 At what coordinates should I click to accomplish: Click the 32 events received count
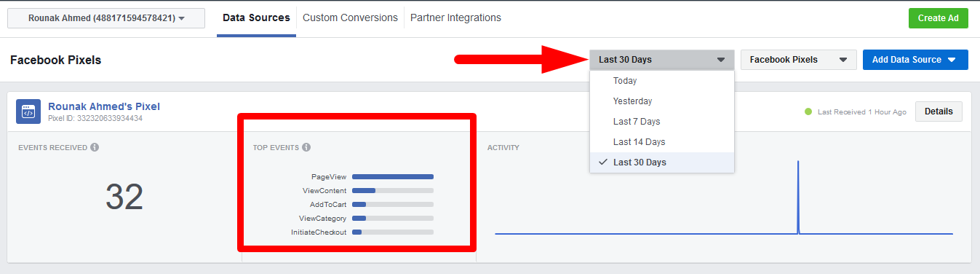[x=124, y=197]
